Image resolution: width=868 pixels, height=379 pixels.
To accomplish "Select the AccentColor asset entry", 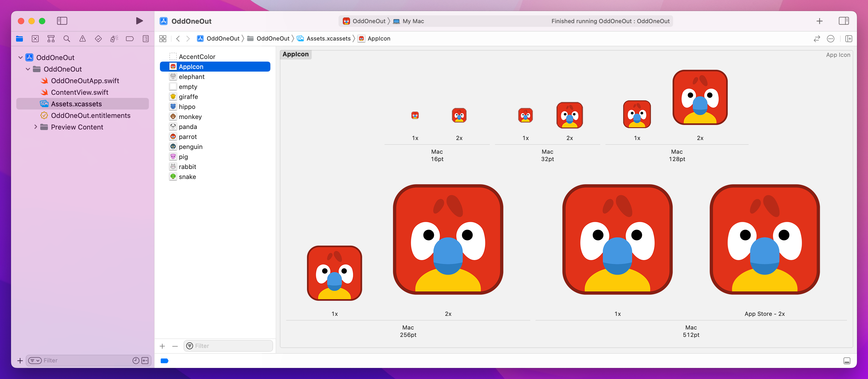I will (x=197, y=56).
